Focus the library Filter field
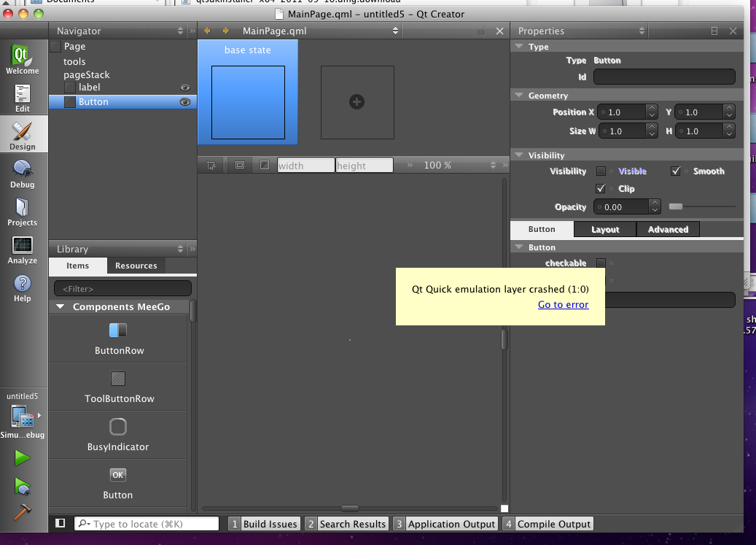This screenshot has height=545, width=756. tap(123, 288)
